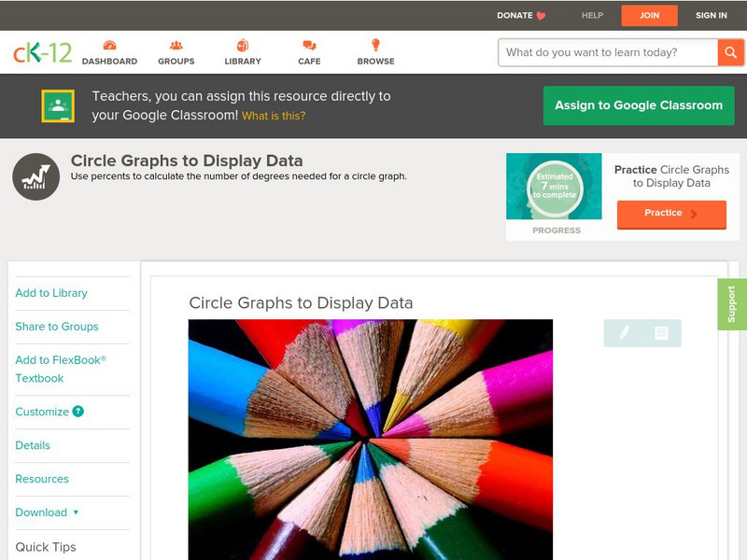This screenshot has height=560, width=747.
Task: Select Share to Groups
Action: pyautogui.click(x=57, y=326)
